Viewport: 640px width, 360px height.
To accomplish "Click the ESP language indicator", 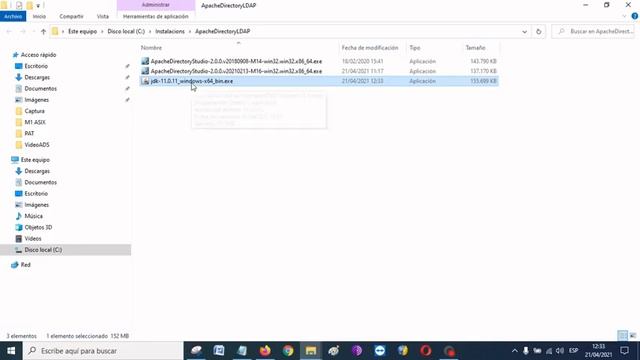I will (x=573, y=351).
